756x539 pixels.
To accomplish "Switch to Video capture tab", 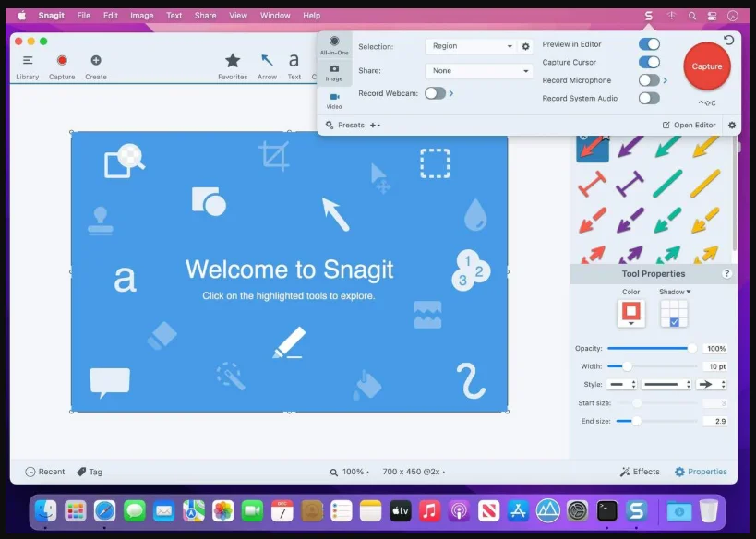I will (334, 101).
